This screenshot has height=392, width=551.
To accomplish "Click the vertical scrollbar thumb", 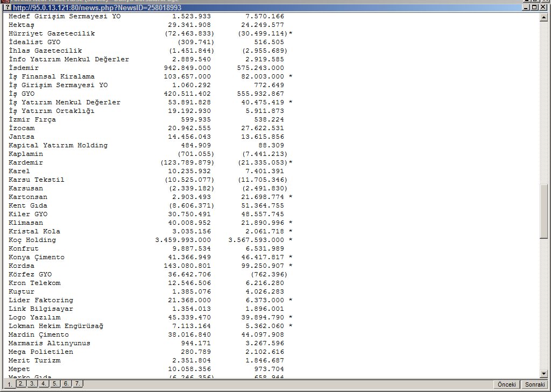I will coord(543,211).
